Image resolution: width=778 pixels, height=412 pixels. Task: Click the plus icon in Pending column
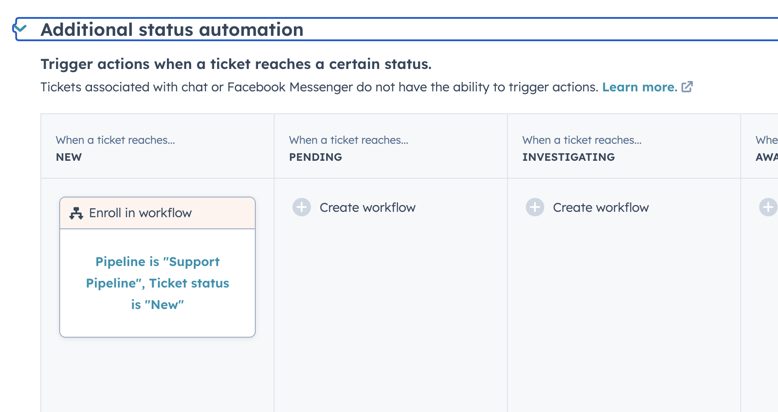(302, 207)
